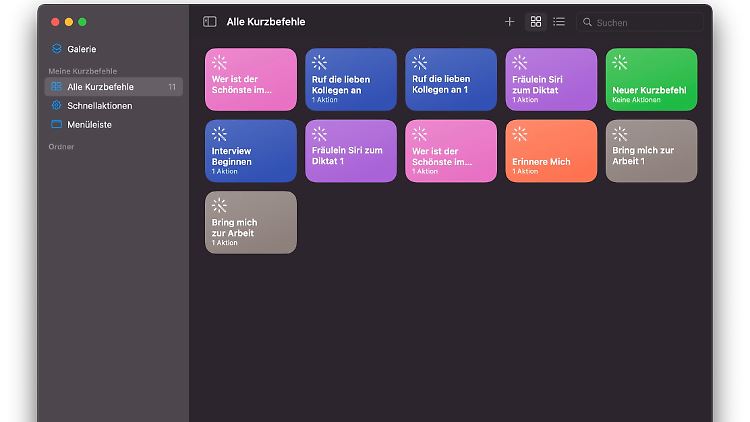Image resolution: width=750 pixels, height=422 pixels.
Task: Click the Schnellaktionen gear icon
Action: point(57,106)
